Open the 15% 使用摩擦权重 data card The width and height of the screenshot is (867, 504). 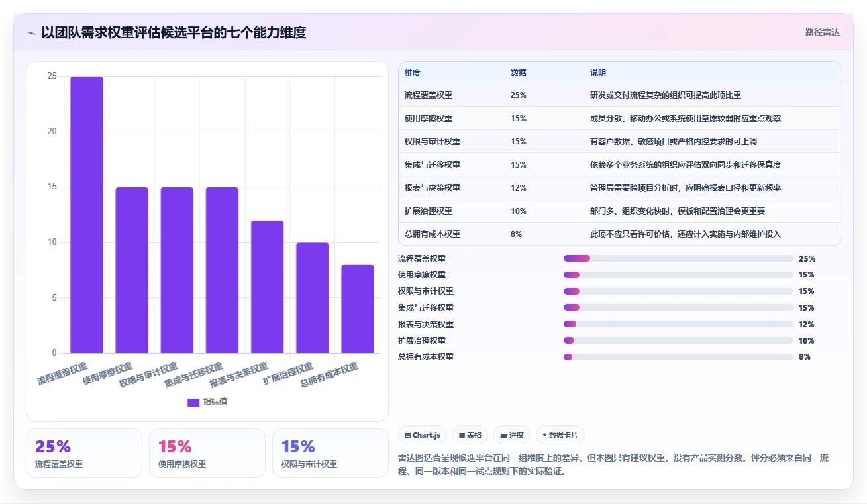point(207,453)
